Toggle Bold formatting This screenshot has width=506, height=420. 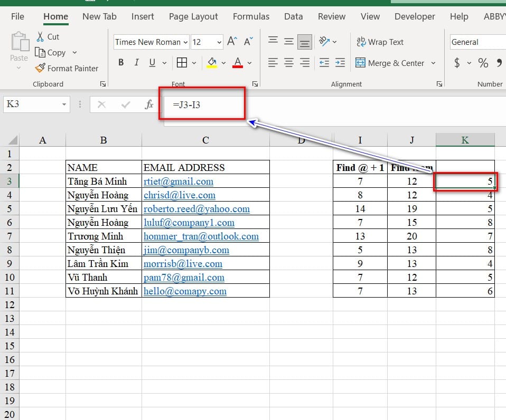pyautogui.click(x=121, y=63)
